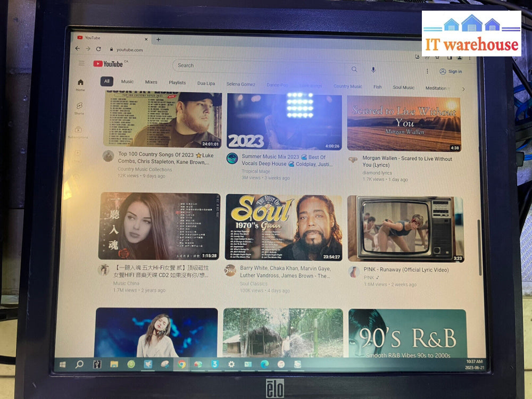
Task: Open the P!NK Runaway video thumbnail
Action: tap(405, 229)
